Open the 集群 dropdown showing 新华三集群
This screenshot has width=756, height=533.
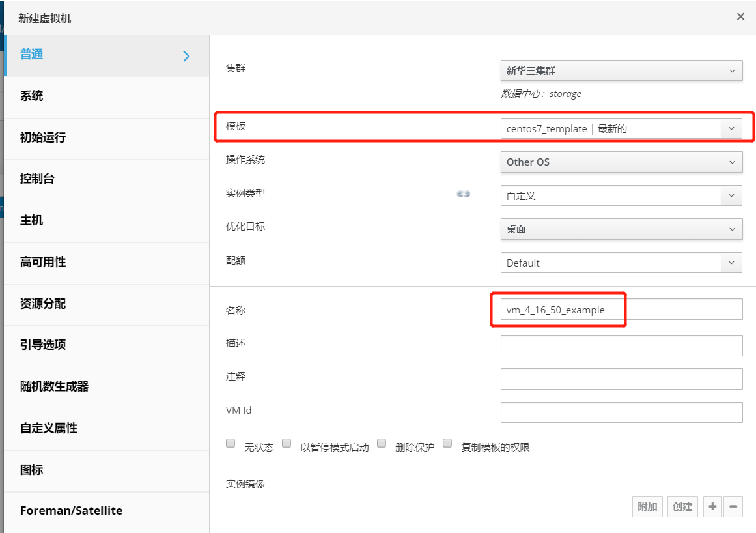click(621, 70)
